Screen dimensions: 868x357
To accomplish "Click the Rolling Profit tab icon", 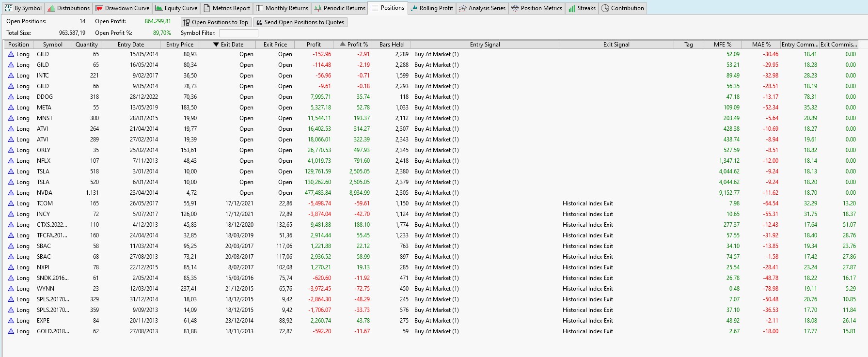I will (414, 8).
